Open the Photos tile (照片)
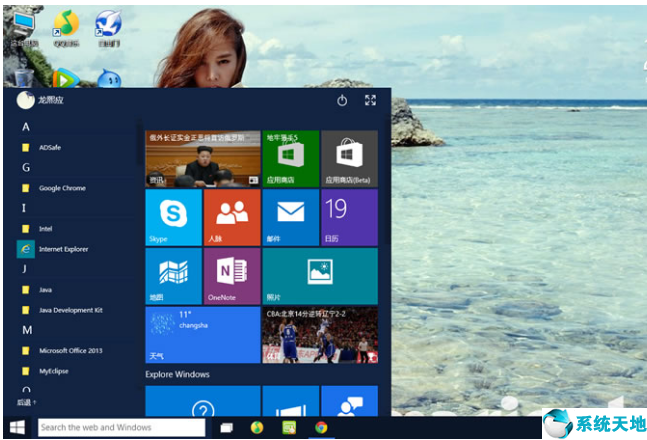Screen dimensions: 647x440 pos(320,276)
